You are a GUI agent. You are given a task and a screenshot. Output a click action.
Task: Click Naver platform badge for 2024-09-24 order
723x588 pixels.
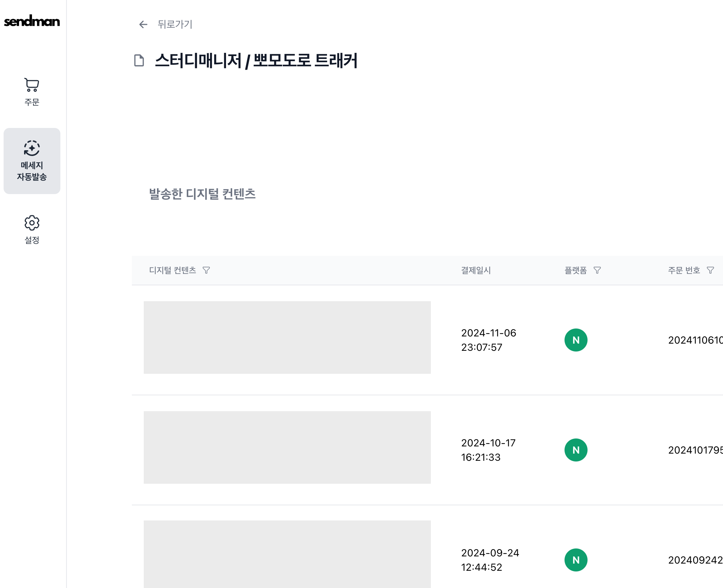(576, 560)
